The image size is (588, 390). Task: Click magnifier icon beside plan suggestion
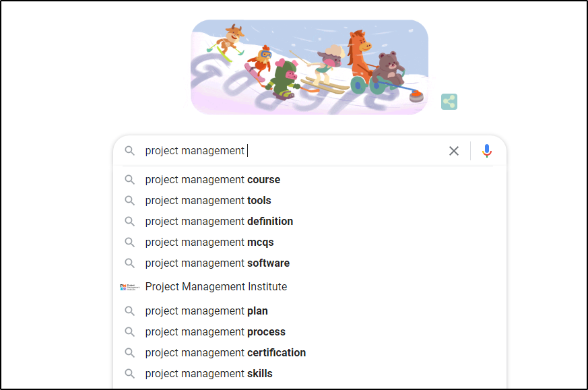[130, 311]
